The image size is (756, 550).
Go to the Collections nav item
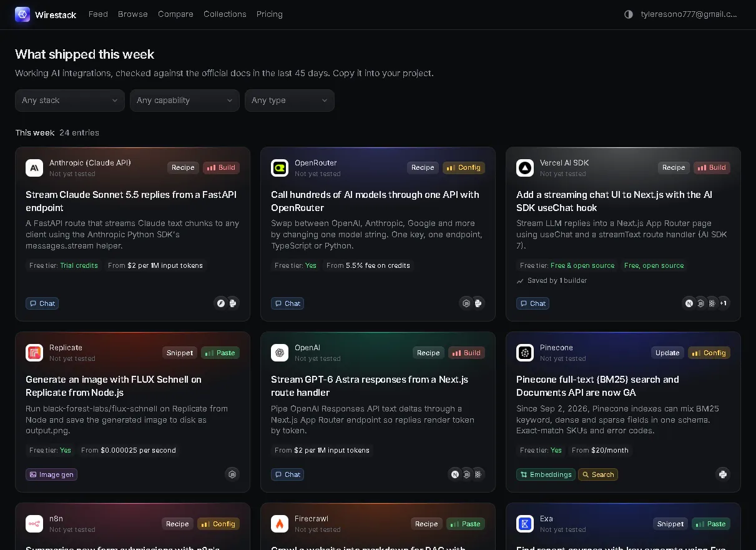(225, 14)
